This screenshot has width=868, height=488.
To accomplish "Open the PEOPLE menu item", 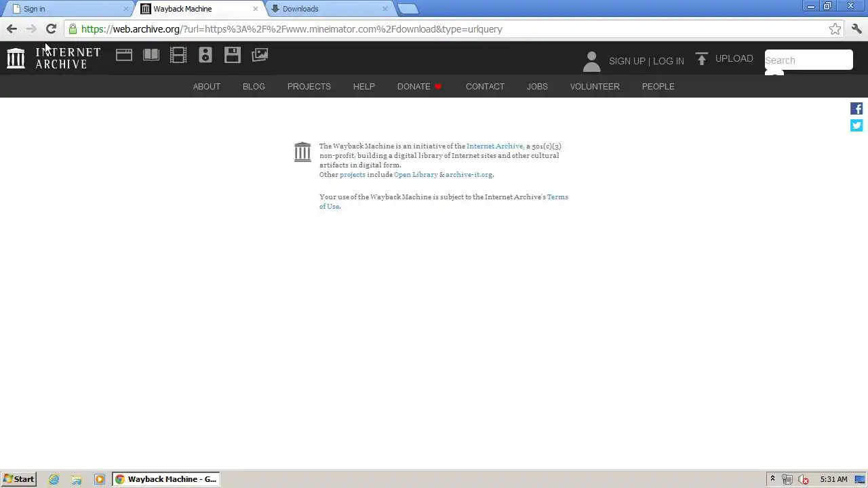I will pos(658,87).
